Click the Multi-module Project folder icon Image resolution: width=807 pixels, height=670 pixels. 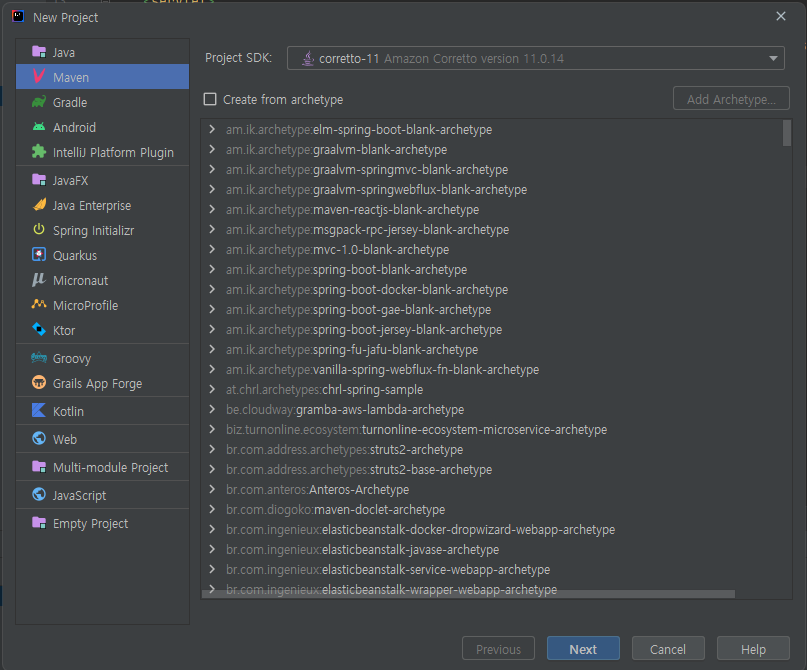pyautogui.click(x=39, y=466)
